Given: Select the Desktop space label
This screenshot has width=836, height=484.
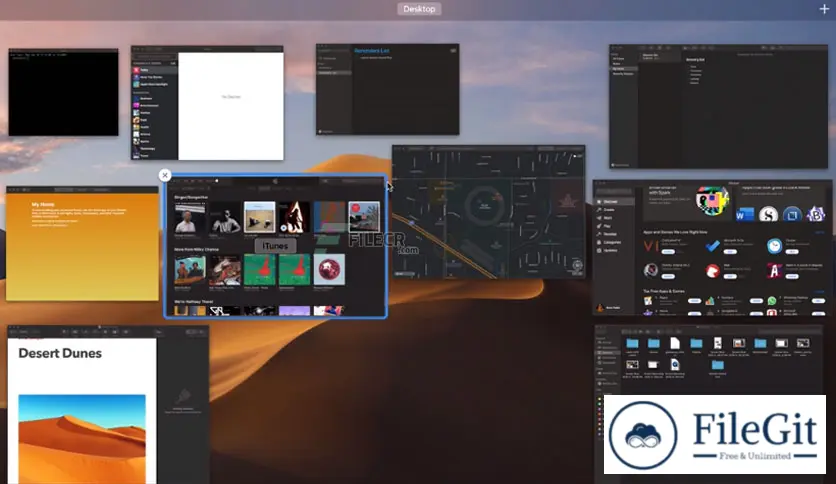Looking at the screenshot, I should coord(419,9).
